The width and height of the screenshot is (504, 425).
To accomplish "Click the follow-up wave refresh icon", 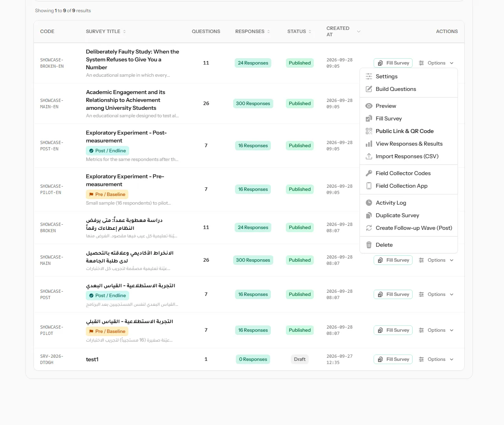I will 369,228.
